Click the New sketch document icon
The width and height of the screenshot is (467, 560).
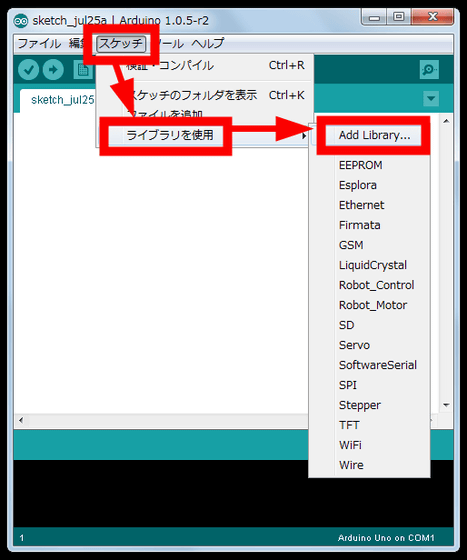[x=83, y=69]
